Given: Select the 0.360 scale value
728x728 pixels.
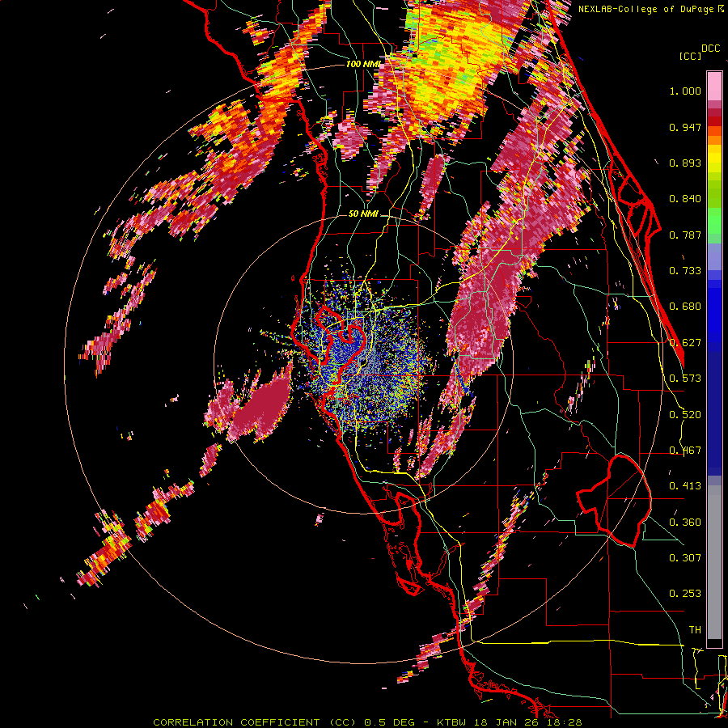Looking at the screenshot, I should [x=685, y=523].
